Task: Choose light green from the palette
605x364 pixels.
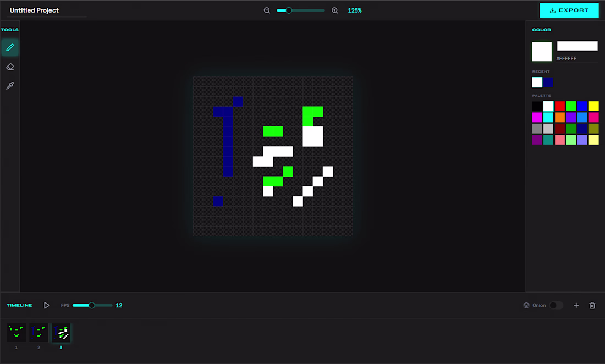Action: 571,140
